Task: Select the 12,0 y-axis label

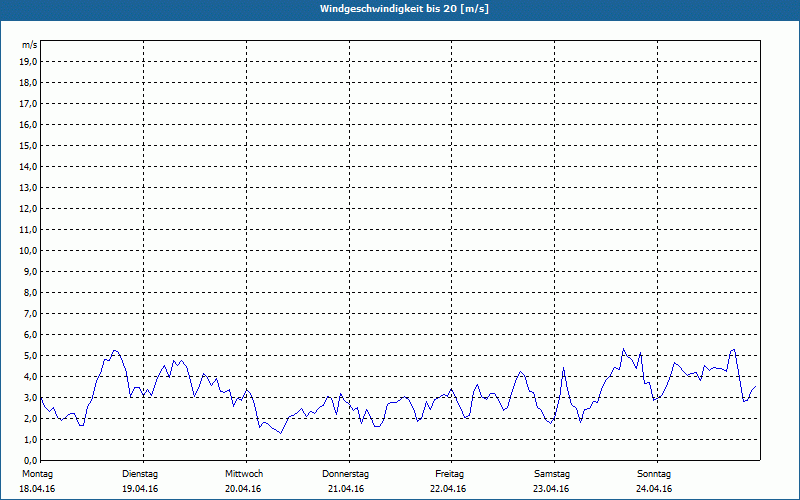Action: (x=28, y=209)
